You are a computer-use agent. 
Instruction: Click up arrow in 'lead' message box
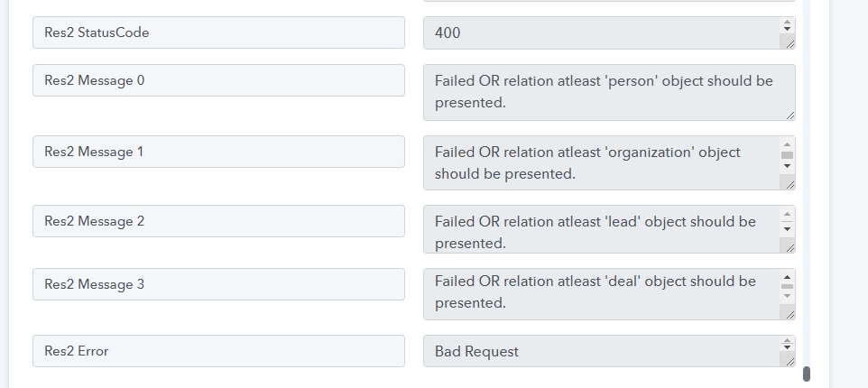[x=787, y=215]
